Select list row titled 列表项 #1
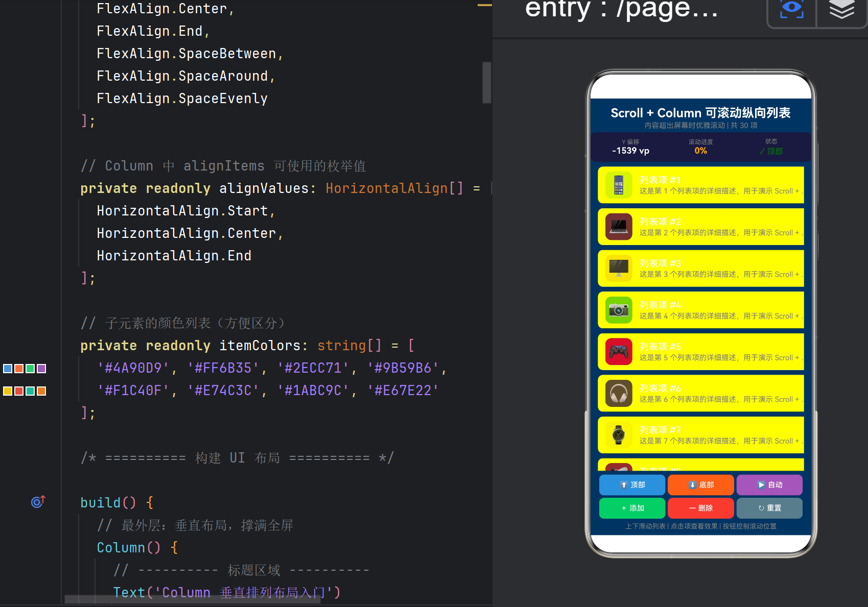The width and height of the screenshot is (868, 607). pos(700,185)
